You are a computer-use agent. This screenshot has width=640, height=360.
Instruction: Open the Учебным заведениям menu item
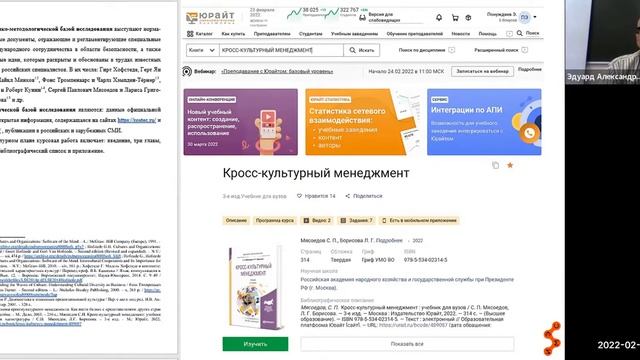tap(354, 34)
